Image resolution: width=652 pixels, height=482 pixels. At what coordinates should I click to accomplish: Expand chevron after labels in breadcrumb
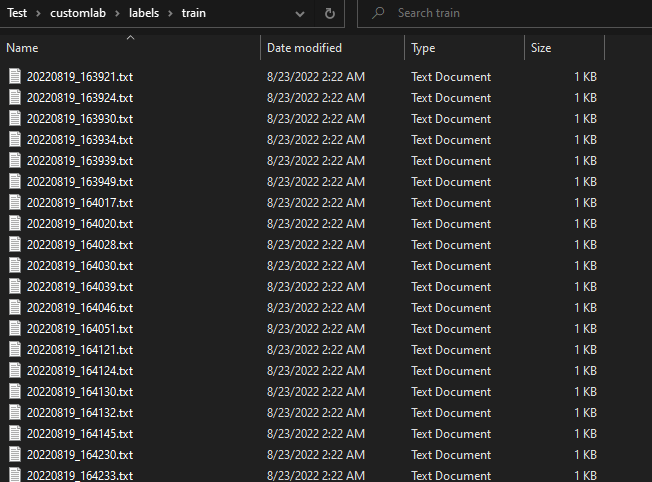click(x=170, y=13)
